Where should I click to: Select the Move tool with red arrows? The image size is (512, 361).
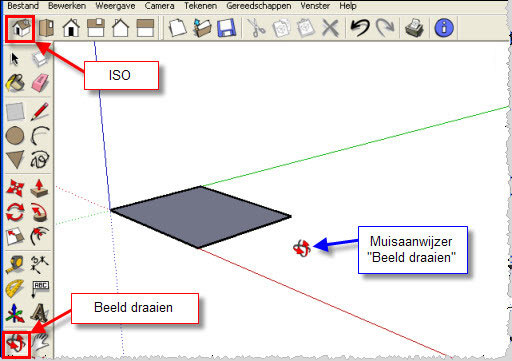point(15,188)
